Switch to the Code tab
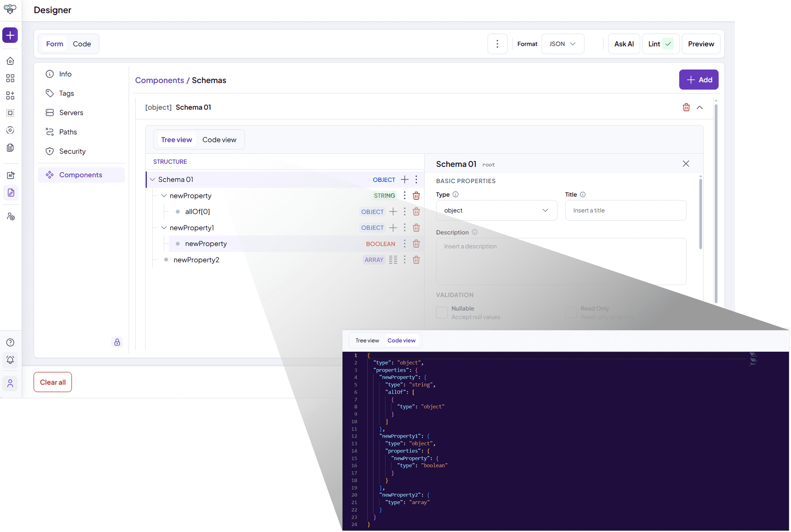 point(82,44)
